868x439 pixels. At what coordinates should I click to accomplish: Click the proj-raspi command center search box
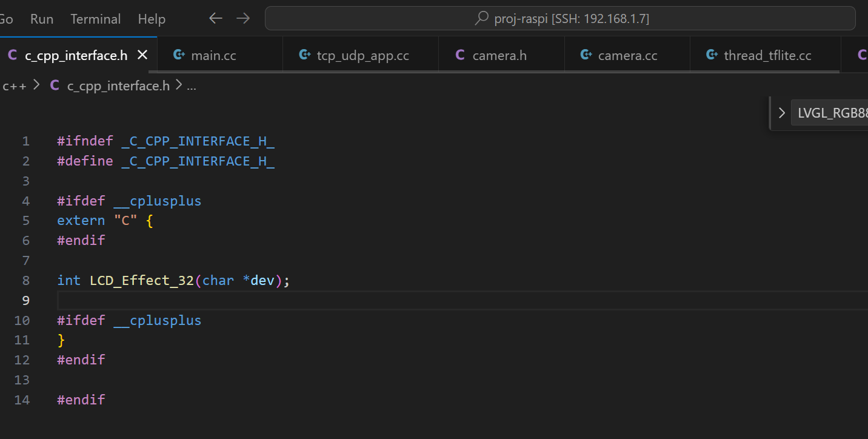[560, 19]
